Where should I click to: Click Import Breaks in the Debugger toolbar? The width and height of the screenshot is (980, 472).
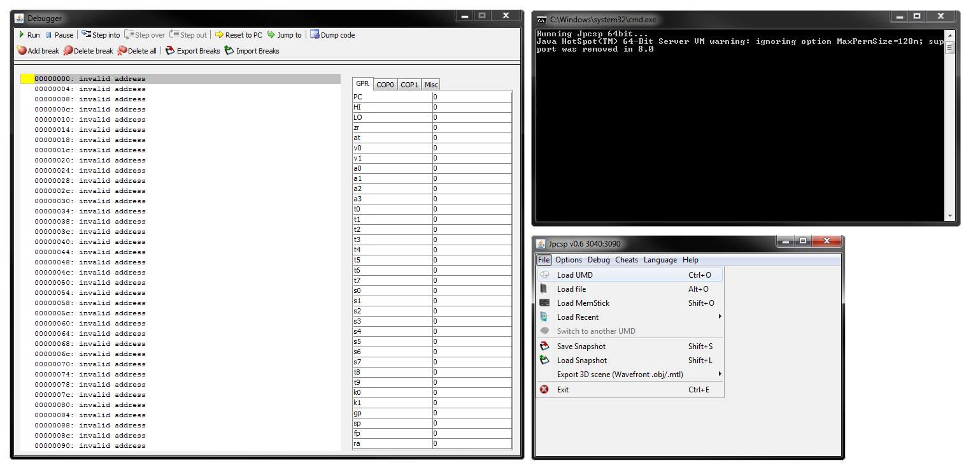tap(252, 51)
